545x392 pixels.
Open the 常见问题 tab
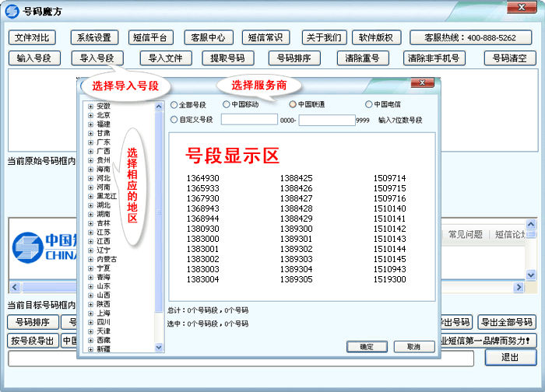pyautogui.click(x=465, y=235)
